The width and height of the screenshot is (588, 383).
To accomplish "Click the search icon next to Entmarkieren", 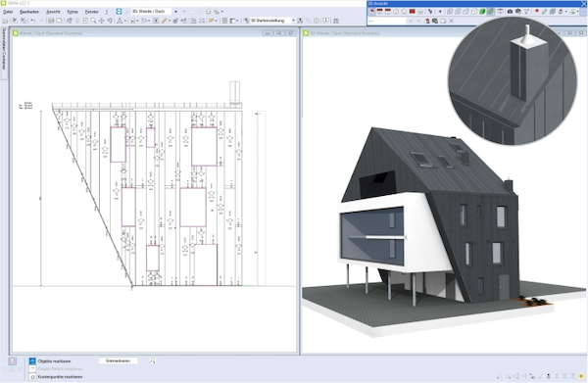I will click(x=152, y=360).
